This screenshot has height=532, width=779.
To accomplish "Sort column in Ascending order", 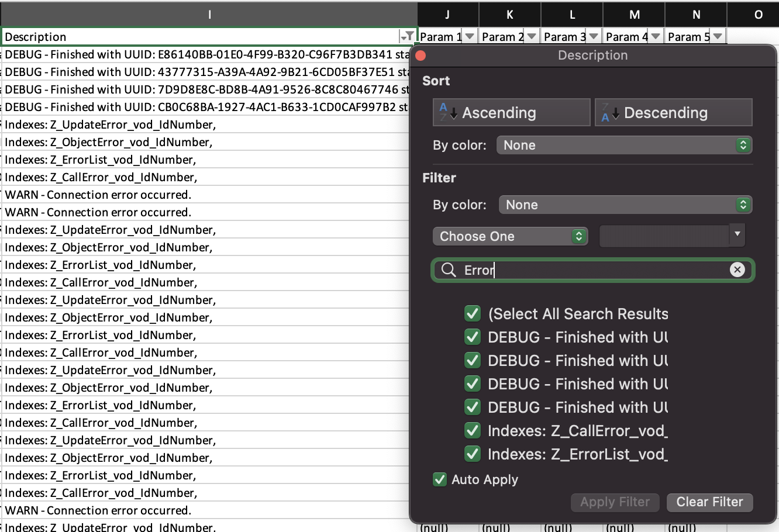I will tap(511, 112).
